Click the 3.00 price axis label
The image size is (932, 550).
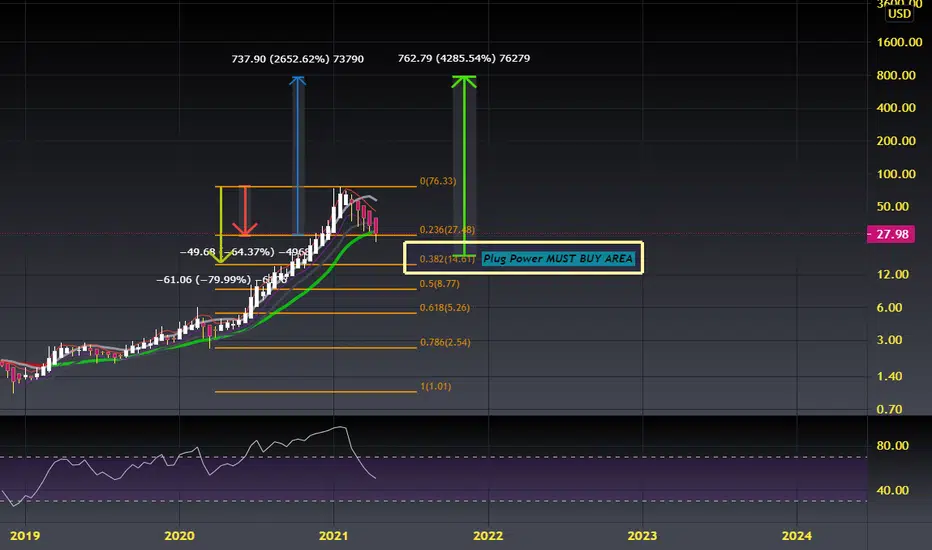(889, 340)
